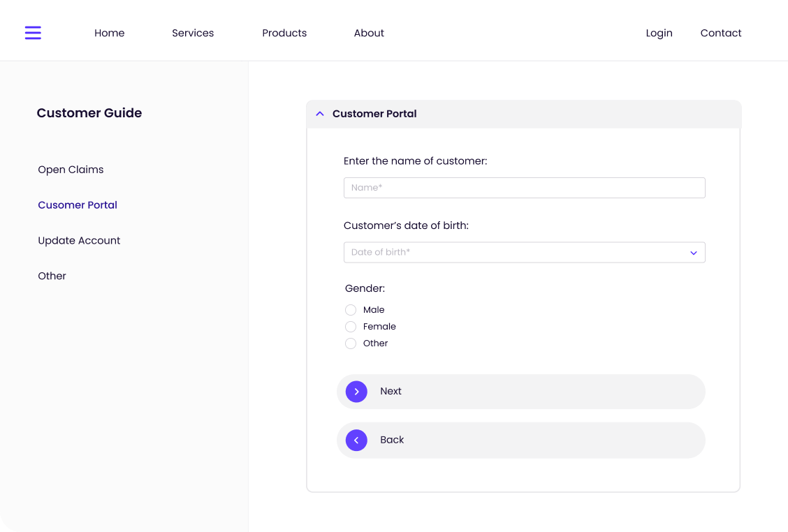Click the Login link

pyautogui.click(x=659, y=33)
